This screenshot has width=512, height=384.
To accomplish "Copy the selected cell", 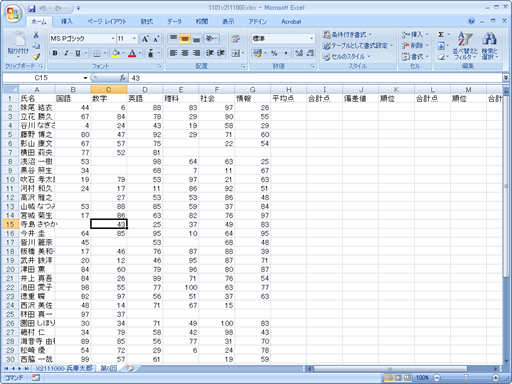I will (36, 46).
